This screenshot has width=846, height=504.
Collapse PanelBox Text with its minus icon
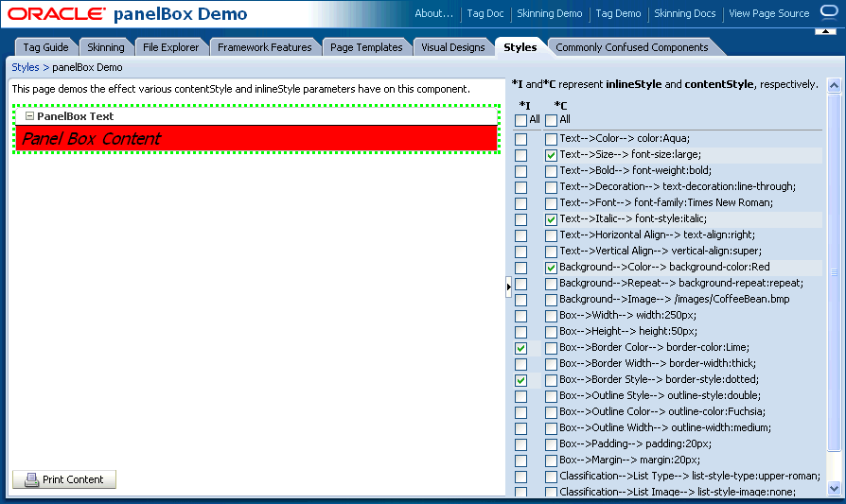[x=29, y=116]
